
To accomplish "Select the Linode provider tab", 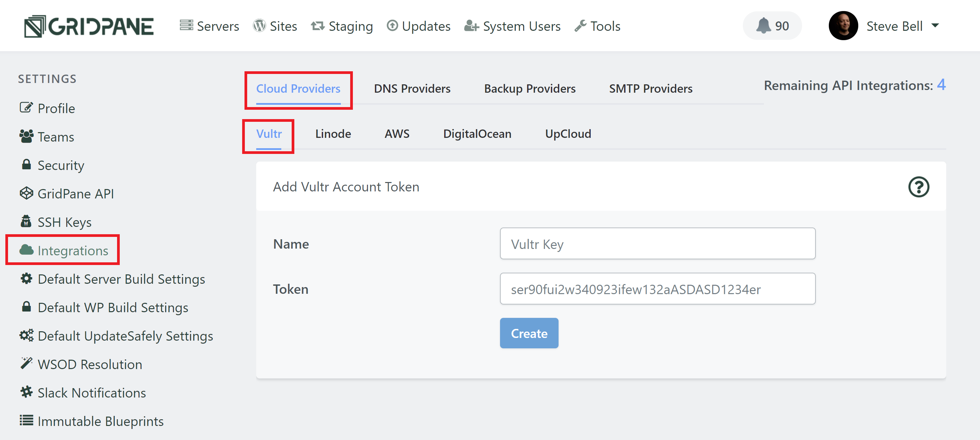I will pyautogui.click(x=333, y=134).
